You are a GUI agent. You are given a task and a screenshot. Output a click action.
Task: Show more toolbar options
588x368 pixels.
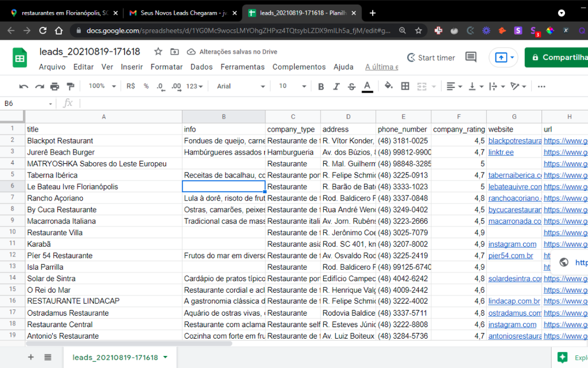[x=541, y=86]
